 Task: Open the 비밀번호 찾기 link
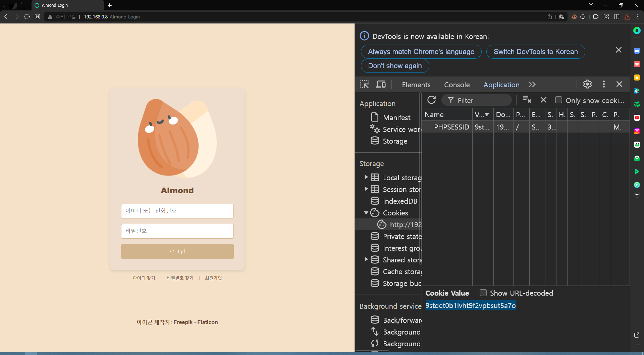coord(180,278)
